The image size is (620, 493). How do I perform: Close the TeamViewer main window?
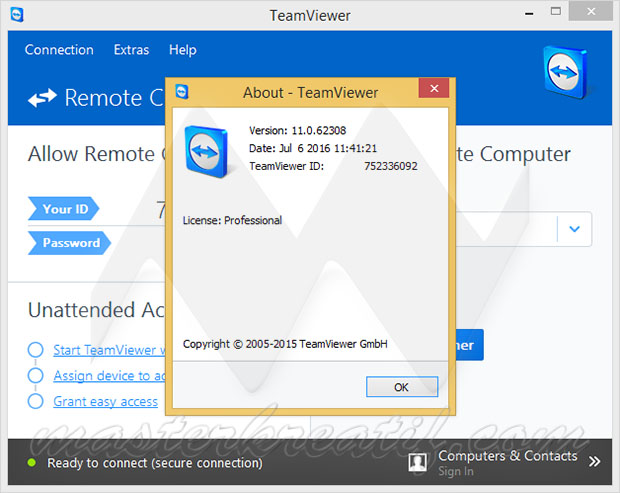point(591,12)
